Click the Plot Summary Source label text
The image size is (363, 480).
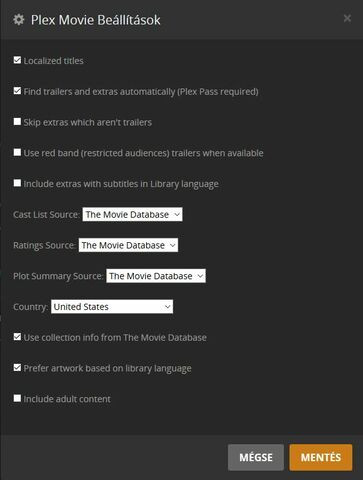click(x=58, y=276)
